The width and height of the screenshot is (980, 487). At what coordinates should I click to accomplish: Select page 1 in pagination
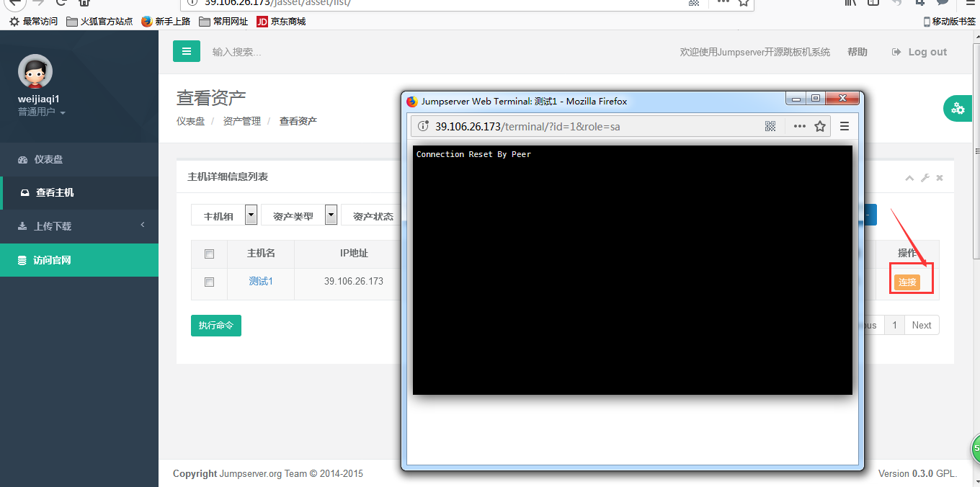click(x=894, y=326)
